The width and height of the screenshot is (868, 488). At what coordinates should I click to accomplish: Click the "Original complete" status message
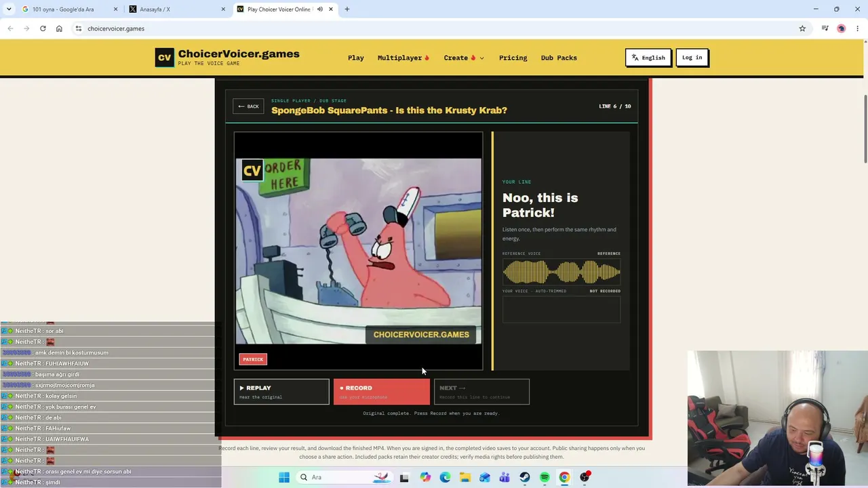coord(431,413)
